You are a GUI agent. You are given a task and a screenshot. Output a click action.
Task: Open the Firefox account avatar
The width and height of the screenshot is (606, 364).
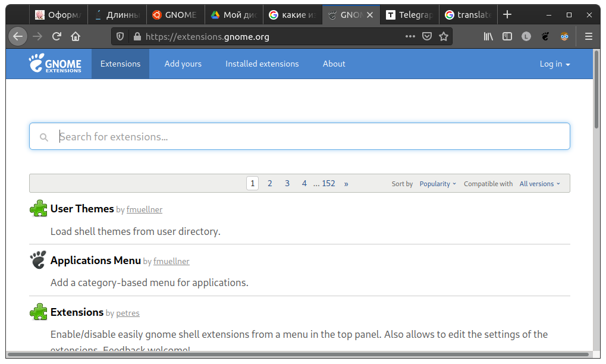(526, 36)
